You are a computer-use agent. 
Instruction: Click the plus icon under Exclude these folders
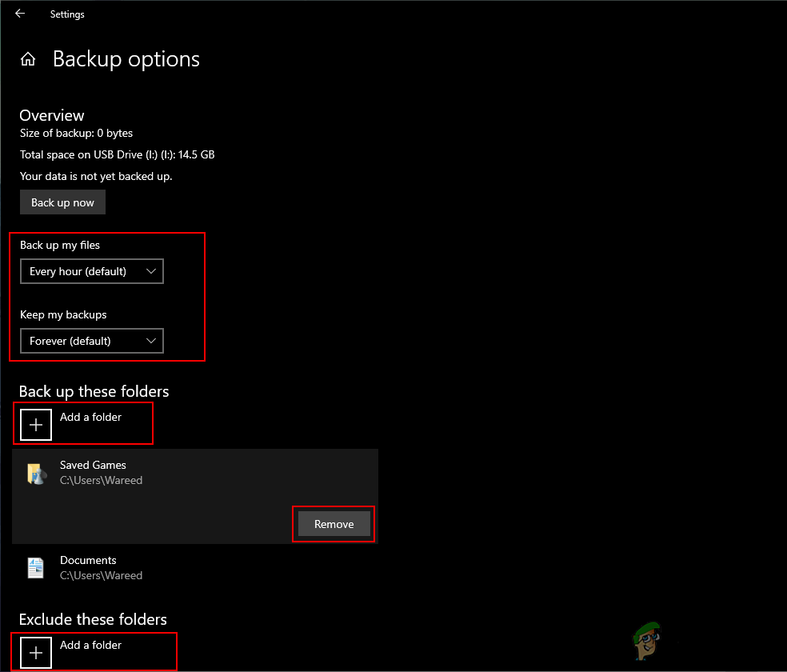(x=35, y=652)
